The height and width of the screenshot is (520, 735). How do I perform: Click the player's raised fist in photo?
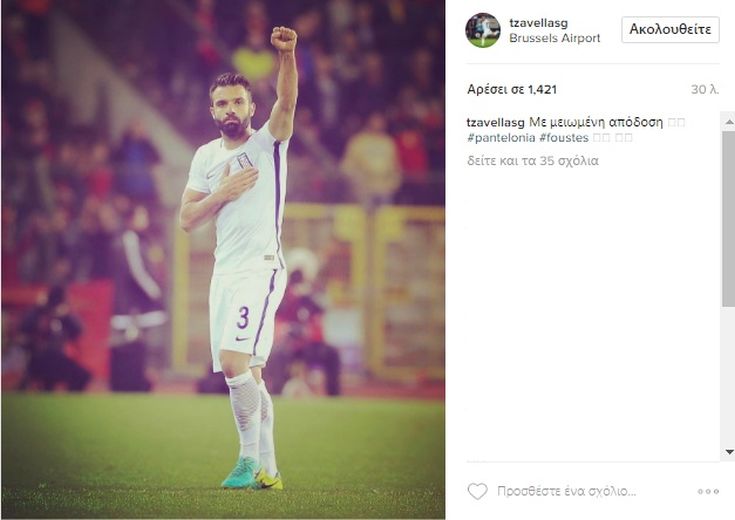pos(284,39)
